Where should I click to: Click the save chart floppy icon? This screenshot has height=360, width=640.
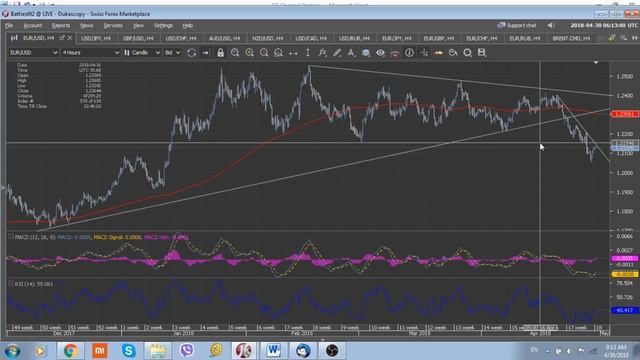tap(482, 53)
